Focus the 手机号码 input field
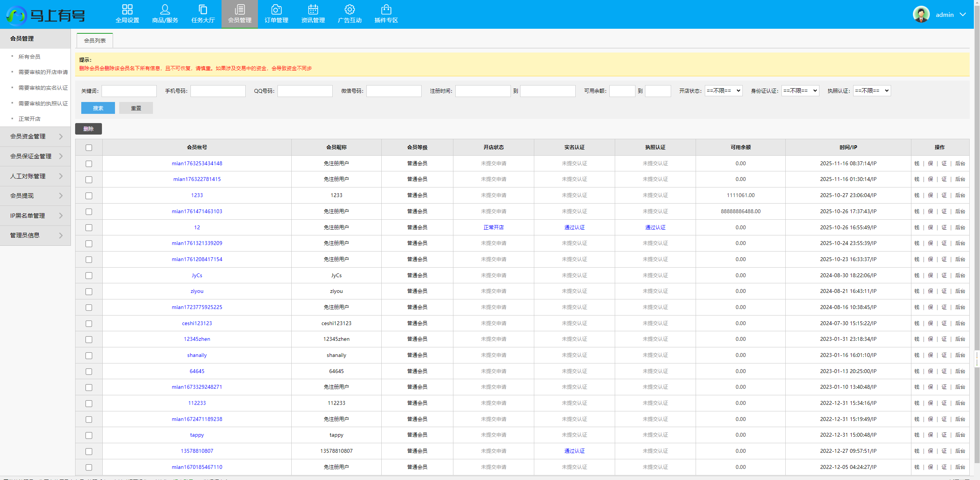980x480 pixels. (x=218, y=91)
